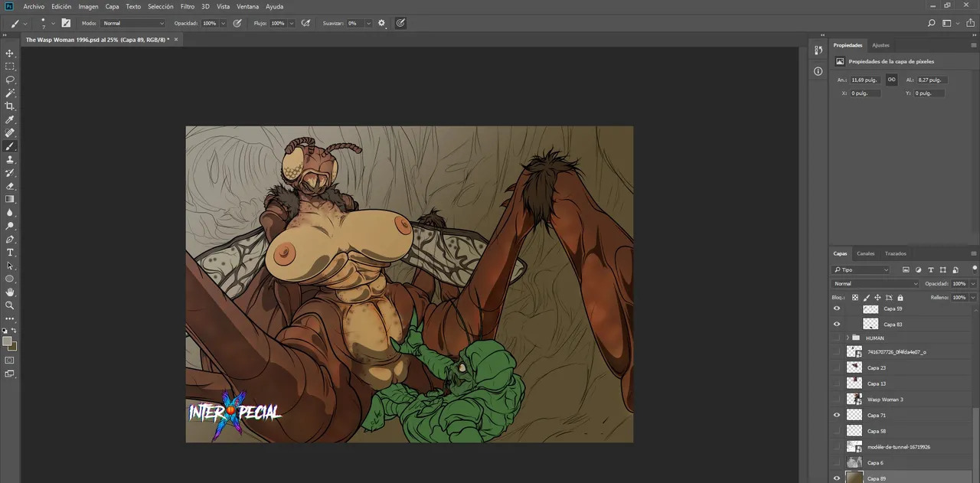Open brush Modo blending dropdown
Image resolution: width=980 pixels, height=483 pixels.
tap(133, 24)
